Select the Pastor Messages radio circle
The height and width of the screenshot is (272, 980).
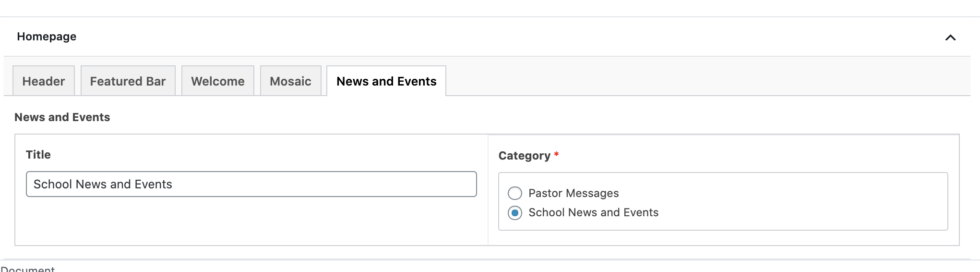coord(515,193)
